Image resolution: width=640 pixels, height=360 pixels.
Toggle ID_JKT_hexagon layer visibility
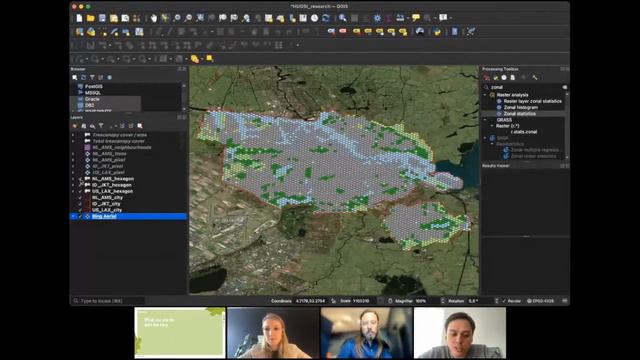coord(80,185)
